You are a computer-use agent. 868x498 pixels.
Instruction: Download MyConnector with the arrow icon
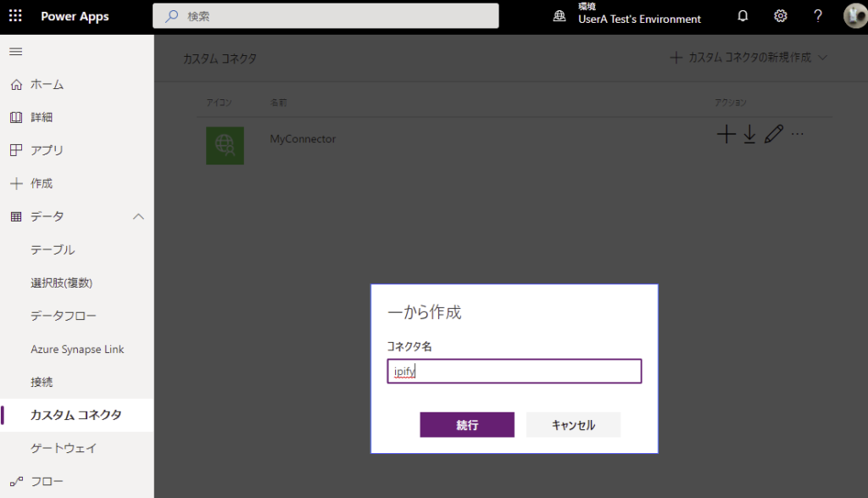(749, 134)
